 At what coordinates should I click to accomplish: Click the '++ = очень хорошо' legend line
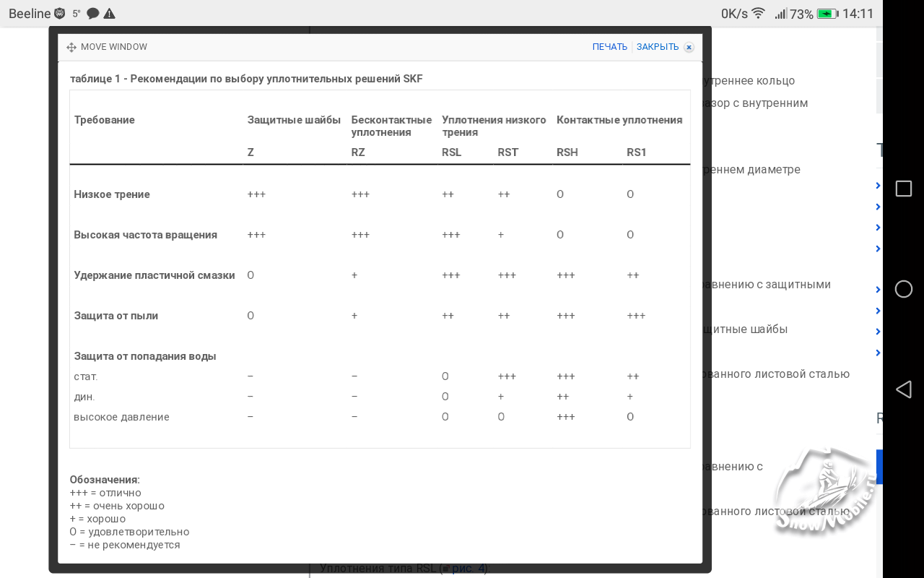[x=117, y=506]
